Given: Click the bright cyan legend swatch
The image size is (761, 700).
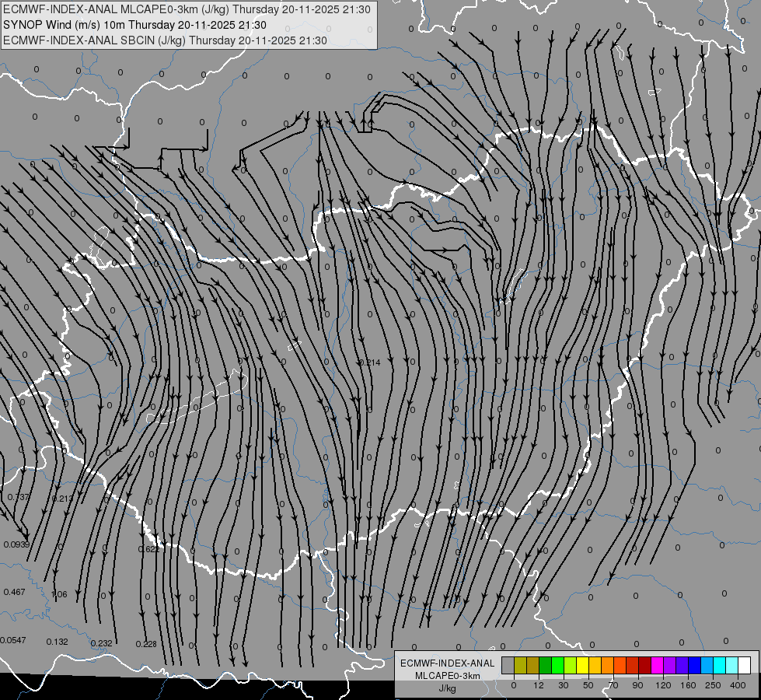Looking at the screenshot, I should tap(720, 665).
